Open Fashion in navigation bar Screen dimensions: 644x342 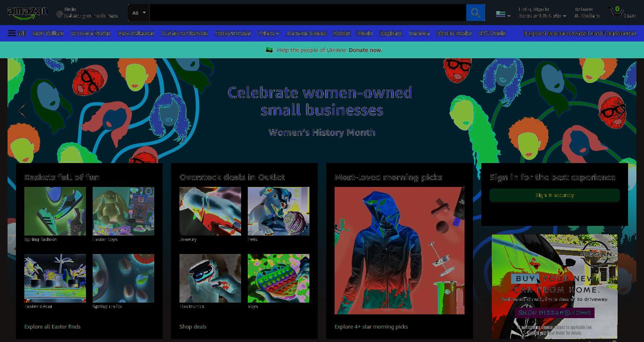(x=419, y=33)
